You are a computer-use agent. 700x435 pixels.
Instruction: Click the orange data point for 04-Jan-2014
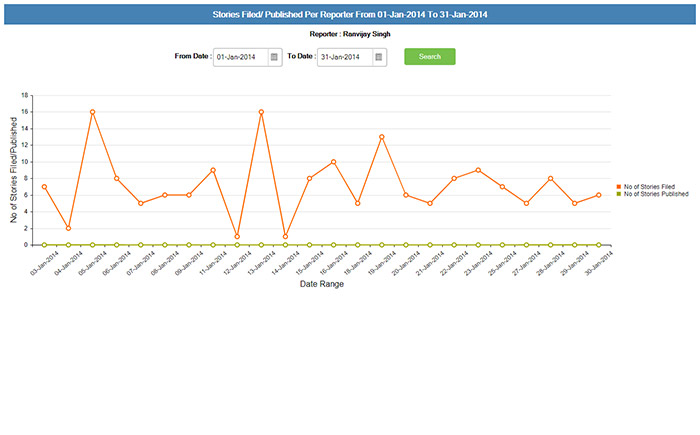tap(68, 228)
